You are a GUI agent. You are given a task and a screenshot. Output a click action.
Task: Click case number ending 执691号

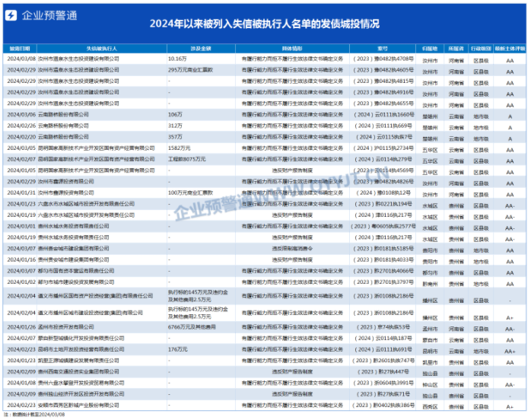[383, 349]
